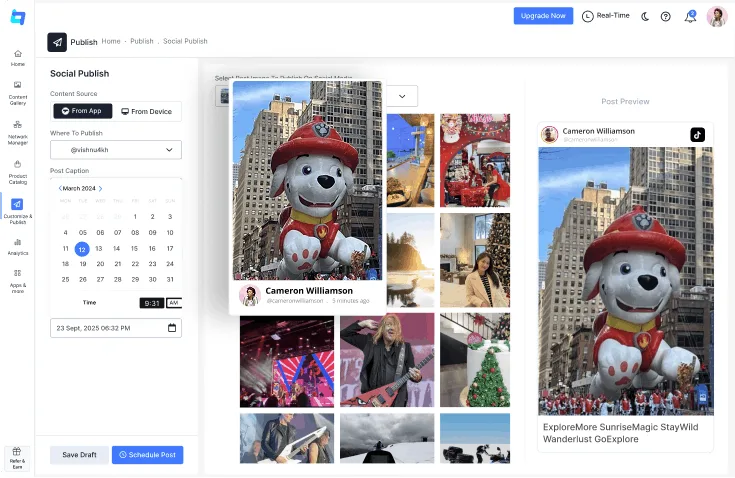Click the preview caption text
This screenshot has height=478, width=735.
tap(621, 433)
